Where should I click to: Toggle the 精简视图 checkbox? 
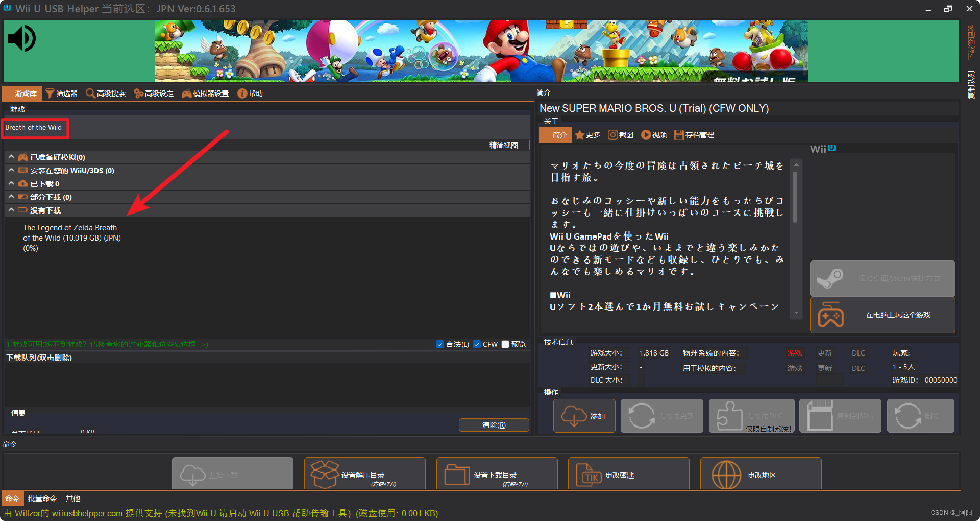(524, 145)
